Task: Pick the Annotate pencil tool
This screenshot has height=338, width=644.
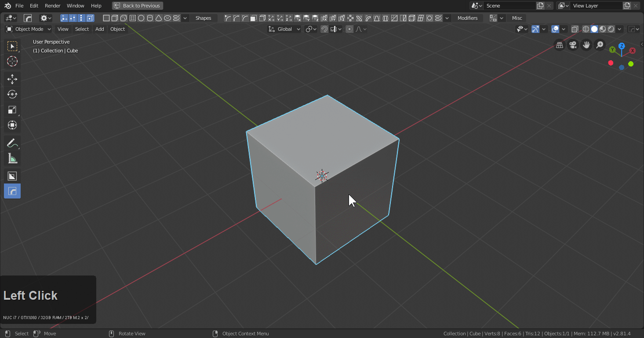Action: (x=12, y=143)
